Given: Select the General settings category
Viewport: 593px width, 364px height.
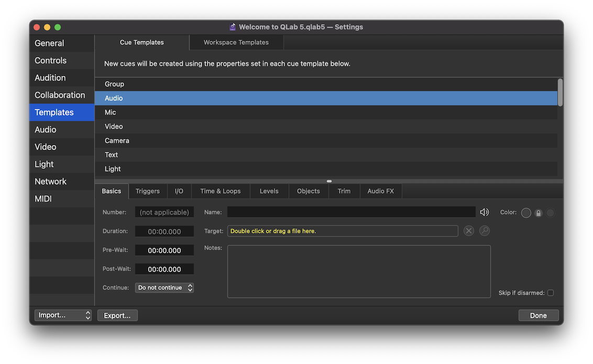Looking at the screenshot, I should [x=49, y=43].
